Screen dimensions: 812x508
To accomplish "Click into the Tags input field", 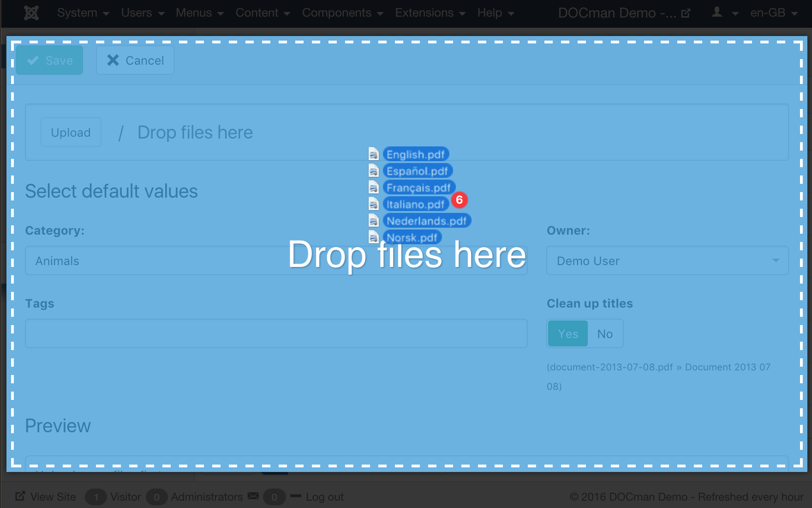I will coord(276,333).
